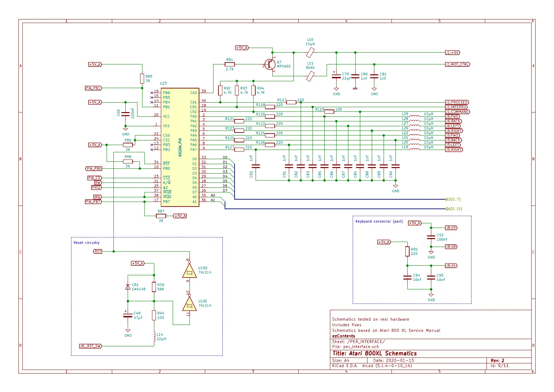Click the C49 47µF capacitor symbol
The height and width of the screenshot is (392, 554).
click(x=128, y=315)
